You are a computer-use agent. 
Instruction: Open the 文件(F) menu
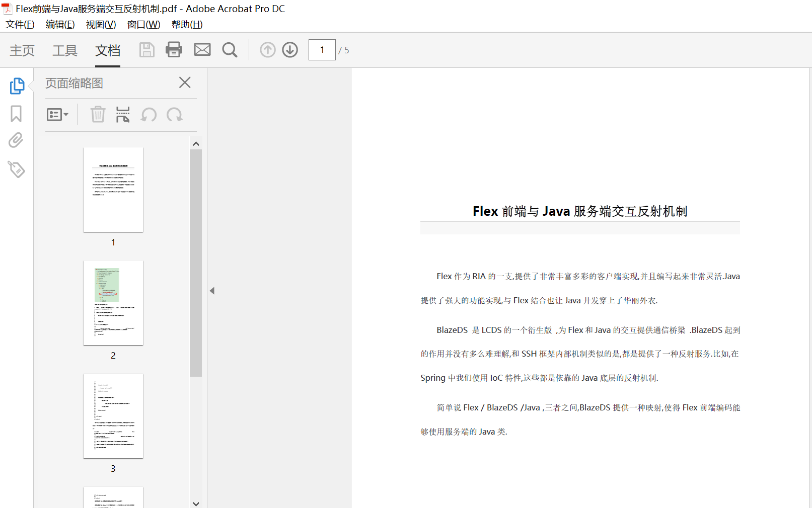pyautogui.click(x=20, y=25)
